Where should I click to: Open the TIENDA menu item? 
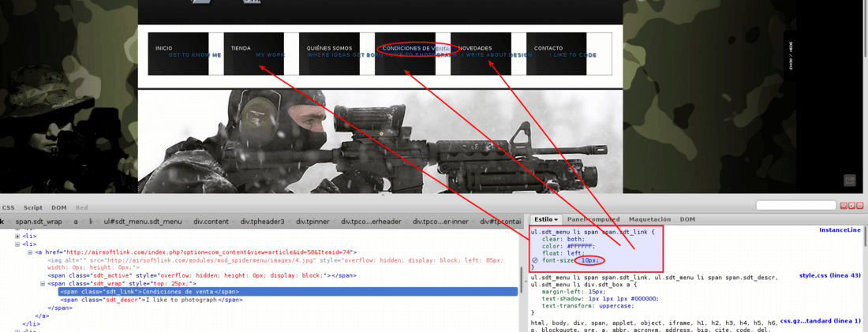point(241,49)
